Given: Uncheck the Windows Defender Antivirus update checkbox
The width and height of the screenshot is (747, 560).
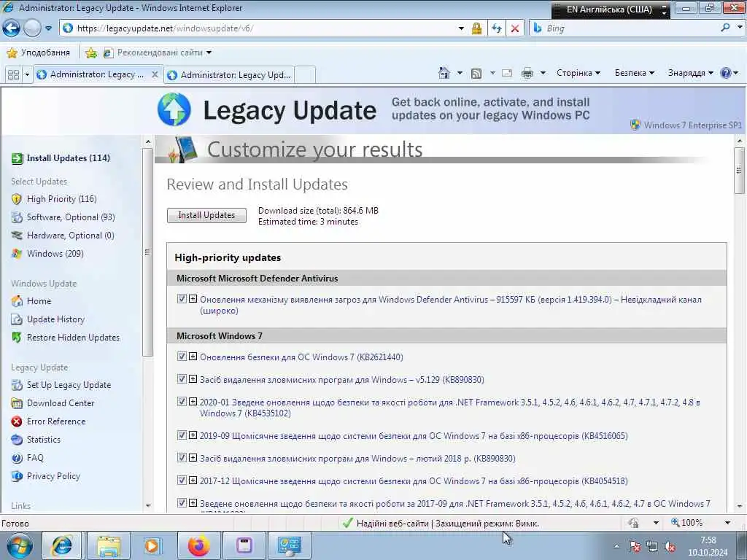Looking at the screenshot, I should click(x=182, y=298).
